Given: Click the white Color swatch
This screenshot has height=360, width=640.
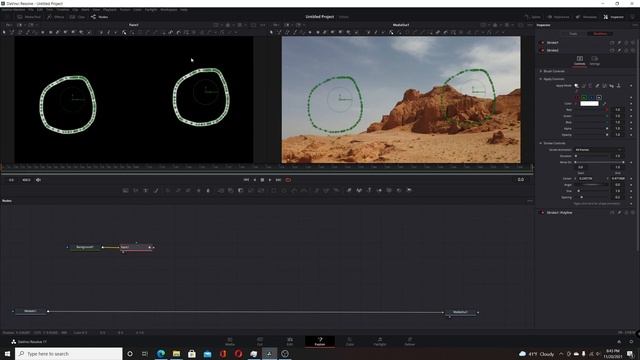Looking at the screenshot, I should click(589, 104).
